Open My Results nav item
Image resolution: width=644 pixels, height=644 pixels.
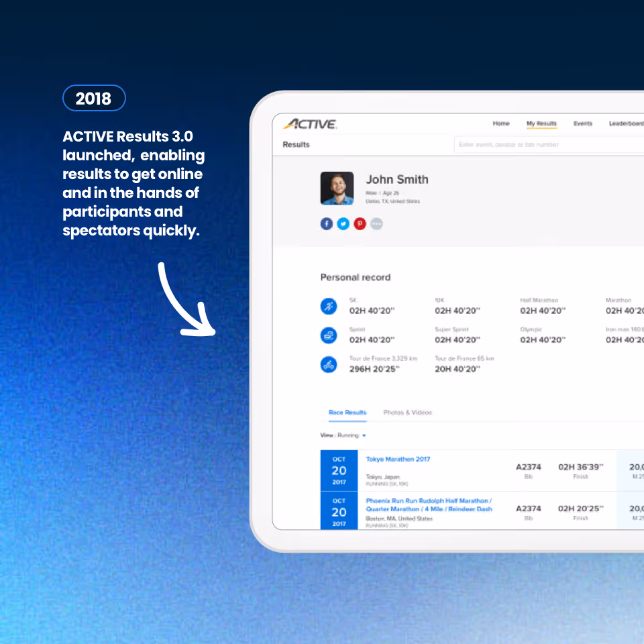pyautogui.click(x=541, y=123)
